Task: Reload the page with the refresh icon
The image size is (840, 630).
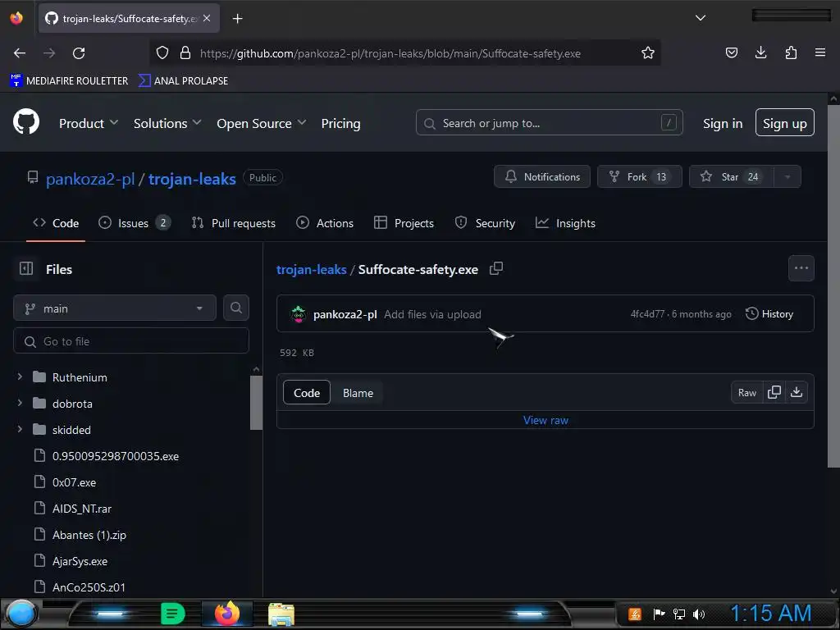Action: (x=79, y=53)
